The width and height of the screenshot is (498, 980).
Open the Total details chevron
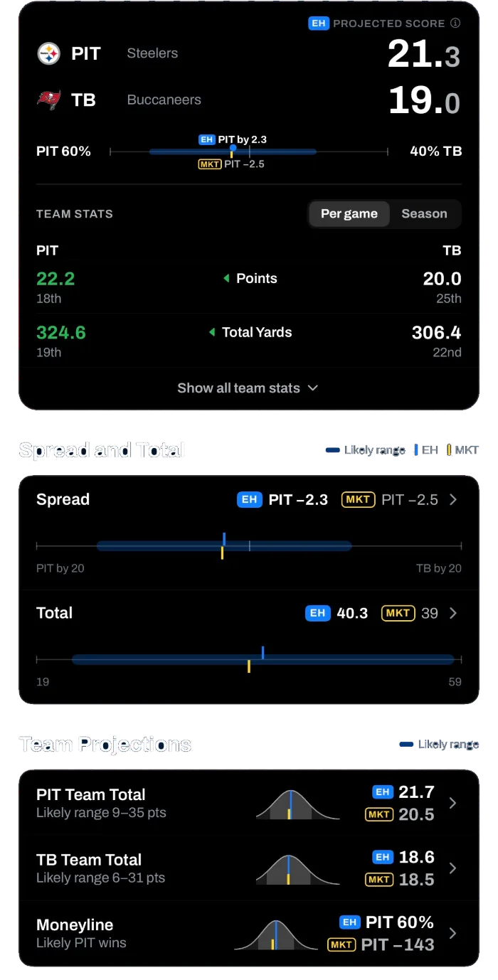pos(453,613)
